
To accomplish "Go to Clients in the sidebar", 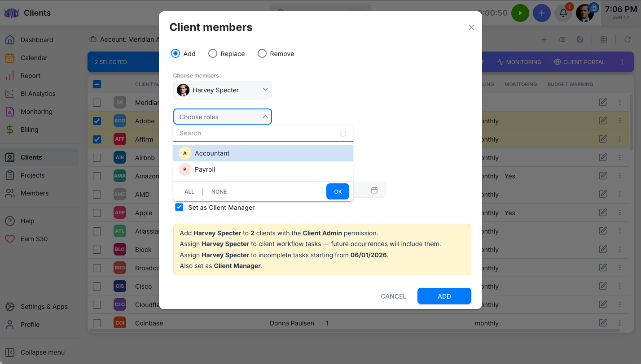I will (x=40, y=157).
